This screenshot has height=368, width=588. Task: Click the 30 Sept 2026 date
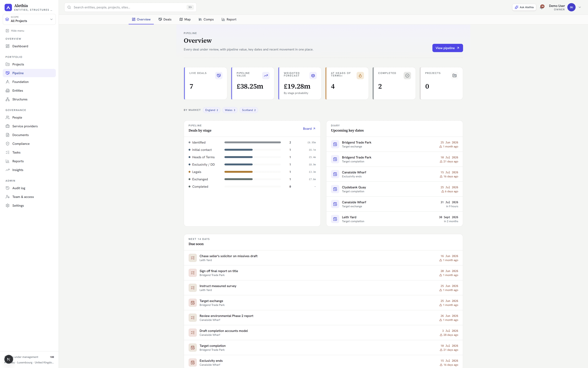448,217
